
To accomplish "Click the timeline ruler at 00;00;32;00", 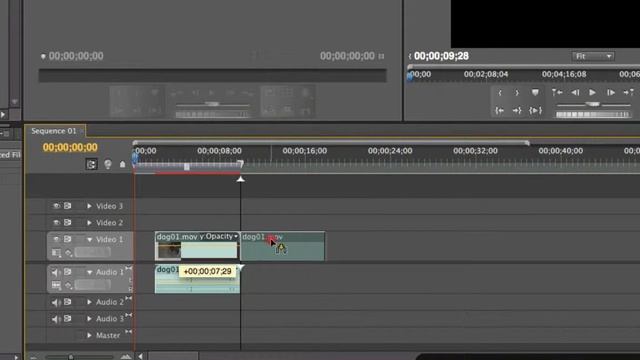I will 475,151.
